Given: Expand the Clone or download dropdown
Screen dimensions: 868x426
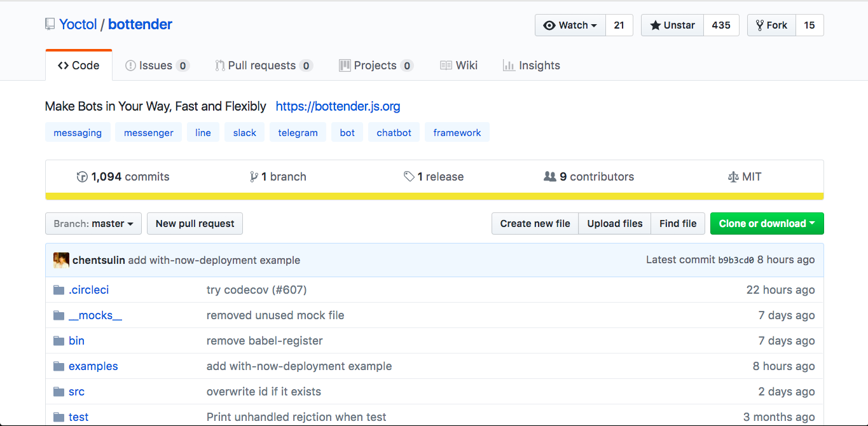Looking at the screenshot, I should click(x=767, y=224).
